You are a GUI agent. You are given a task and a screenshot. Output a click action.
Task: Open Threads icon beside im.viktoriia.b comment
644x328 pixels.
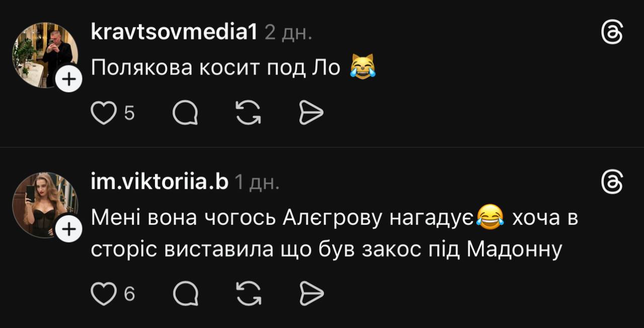pos(612,182)
